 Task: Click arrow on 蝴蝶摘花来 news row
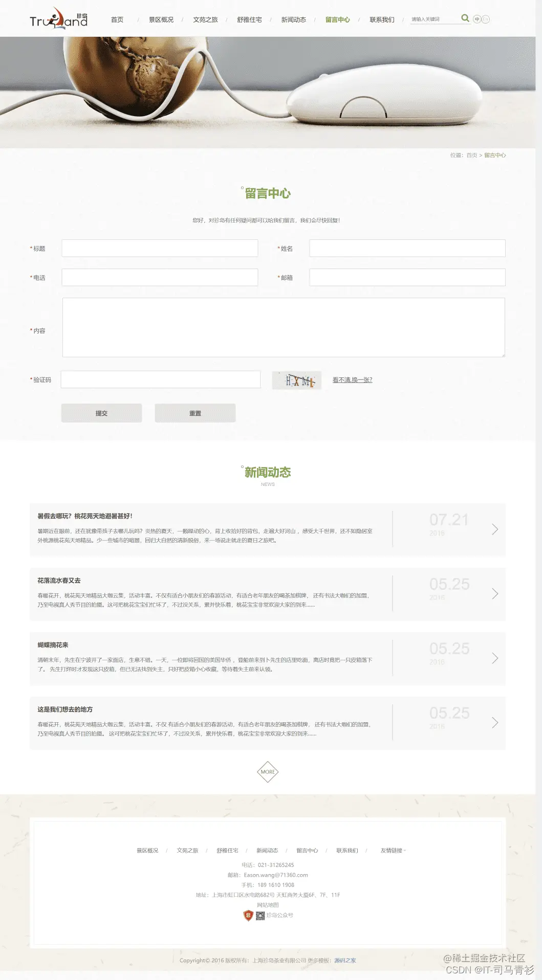coord(495,658)
